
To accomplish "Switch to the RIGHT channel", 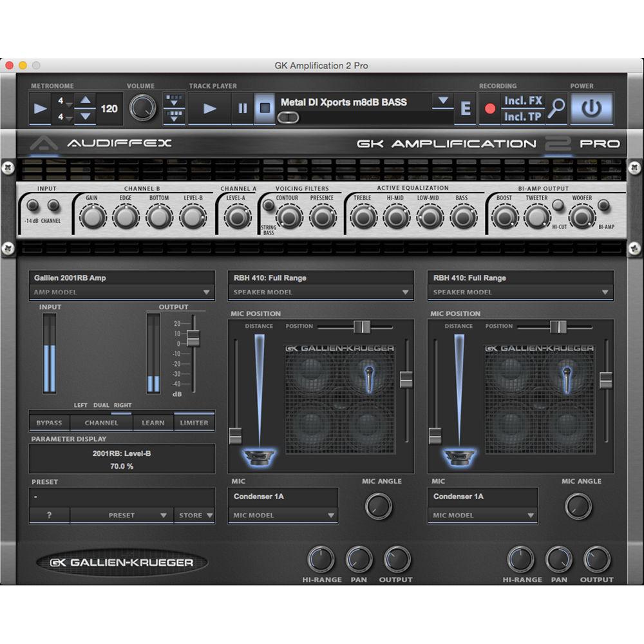I will 122,406.
